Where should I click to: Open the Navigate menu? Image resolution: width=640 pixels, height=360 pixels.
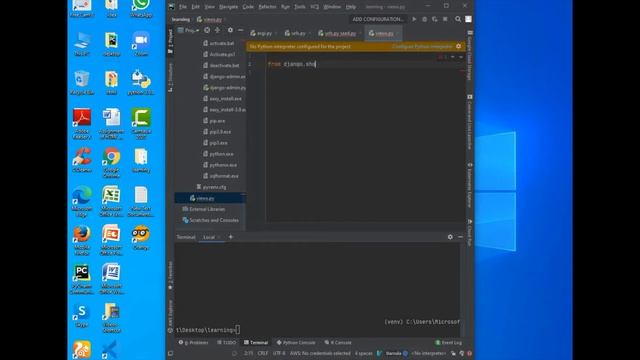(x=229, y=7)
